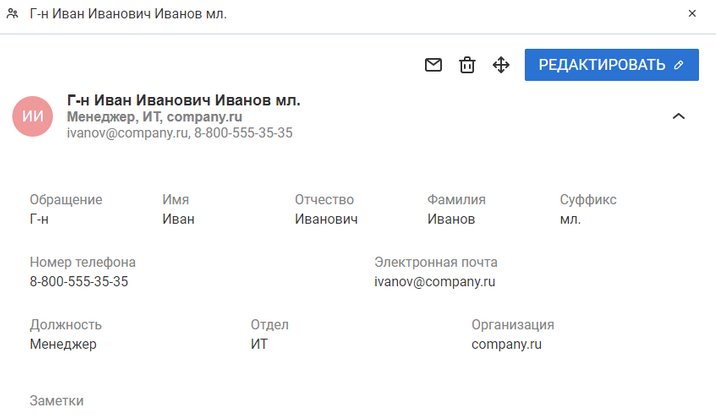
Task: Select the Обращение value Г-н
Action: pos(40,219)
